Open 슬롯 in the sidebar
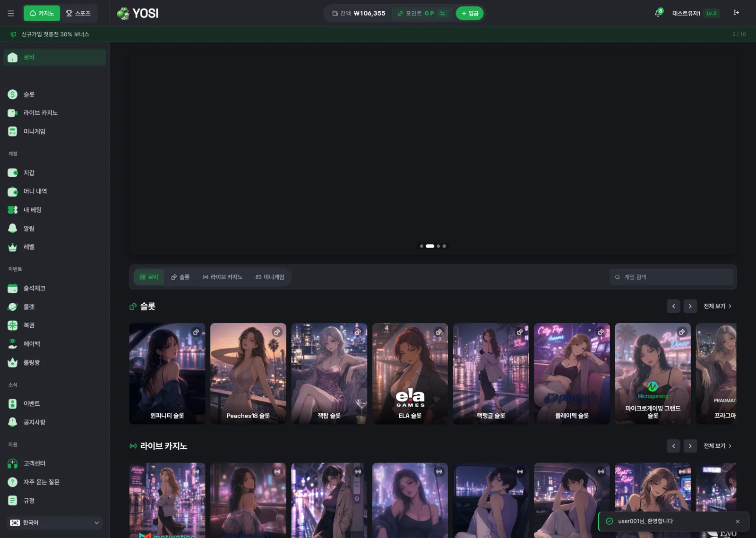This screenshot has width=756, height=538. [55, 94]
